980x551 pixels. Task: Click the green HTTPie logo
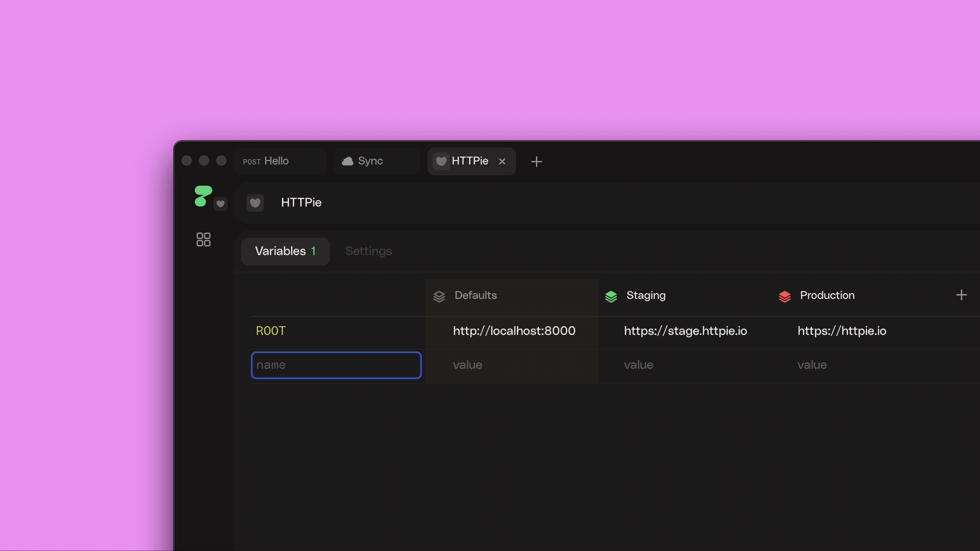203,196
